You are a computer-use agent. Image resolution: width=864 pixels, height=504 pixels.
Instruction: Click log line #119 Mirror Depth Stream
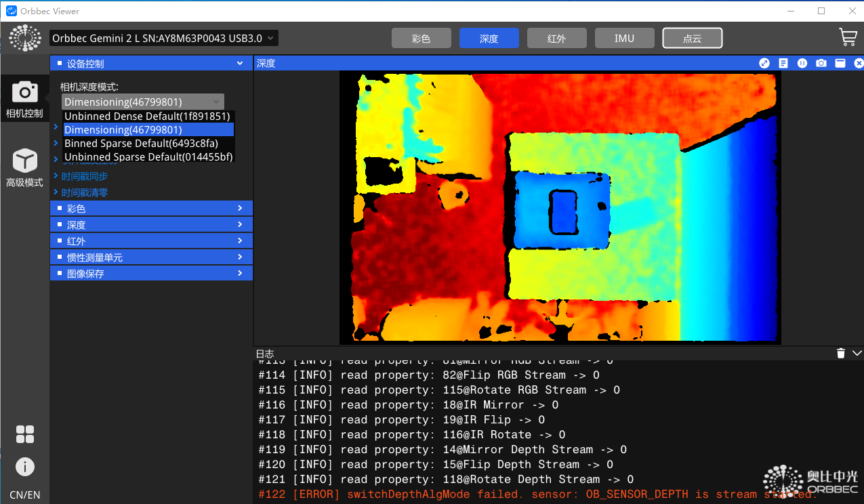tap(443, 450)
